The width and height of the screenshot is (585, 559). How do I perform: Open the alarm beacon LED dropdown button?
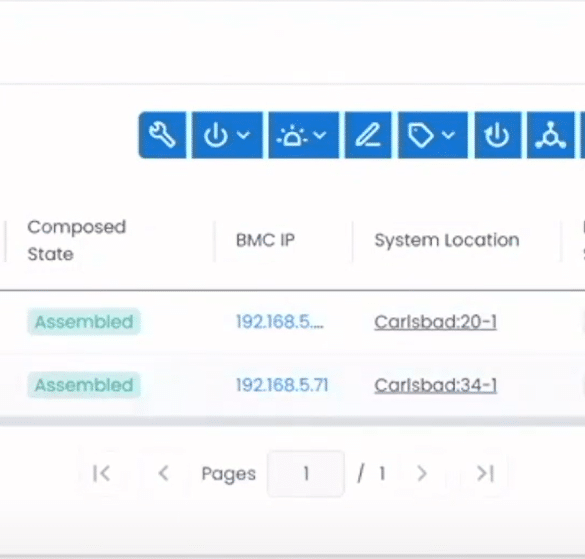[x=303, y=135]
